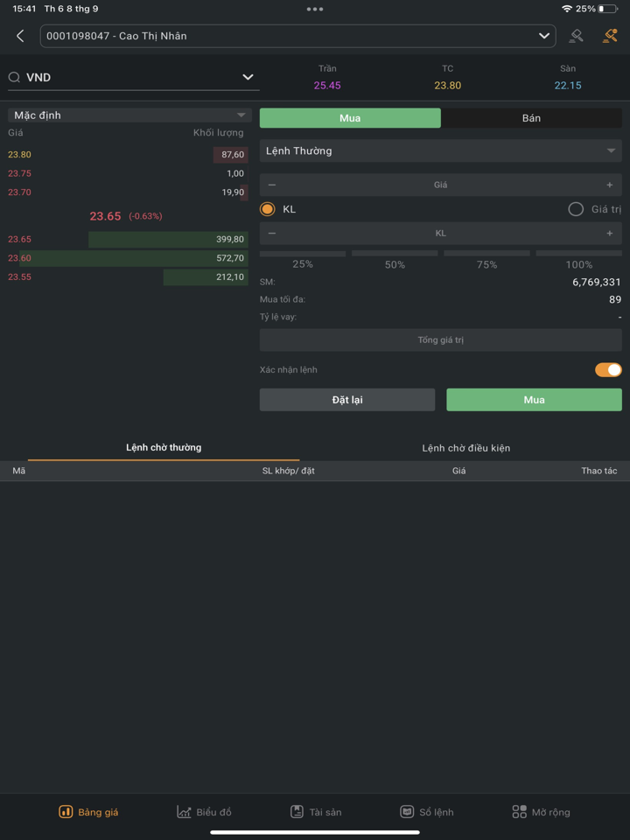Increase price with the Giá plus button
This screenshot has height=840, width=630.
[x=610, y=185]
